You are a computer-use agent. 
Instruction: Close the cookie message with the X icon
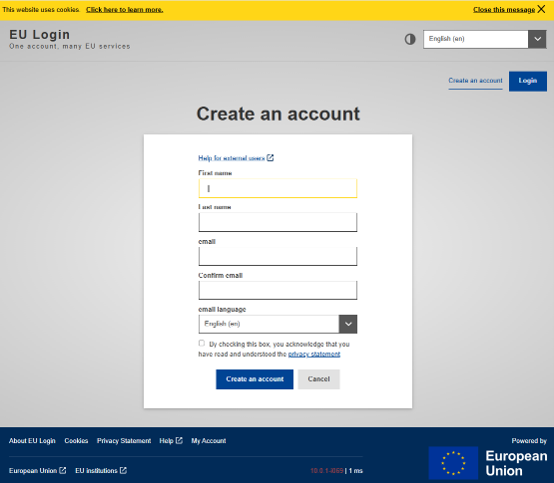click(541, 9)
